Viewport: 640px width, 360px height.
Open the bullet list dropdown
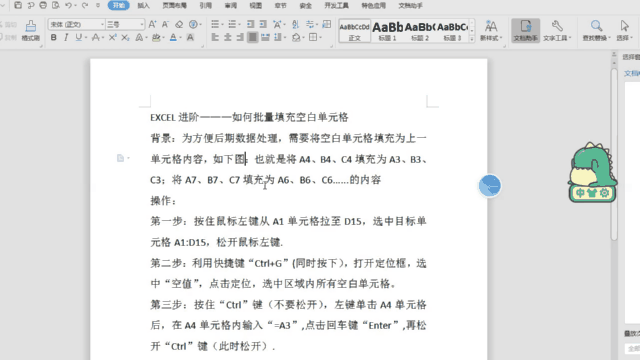[x=222, y=24]
